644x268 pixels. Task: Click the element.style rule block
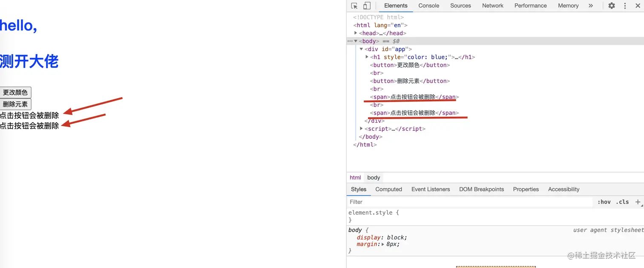click(495, 216)
